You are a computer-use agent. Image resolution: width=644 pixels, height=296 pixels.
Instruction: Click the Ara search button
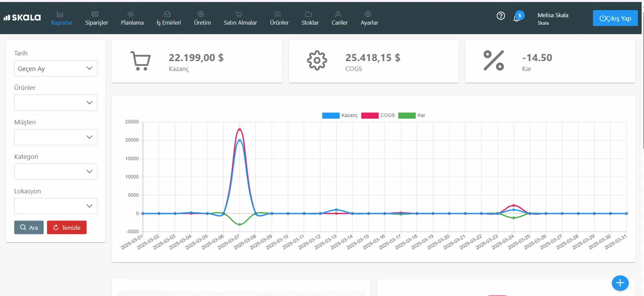tap(29, 228)
